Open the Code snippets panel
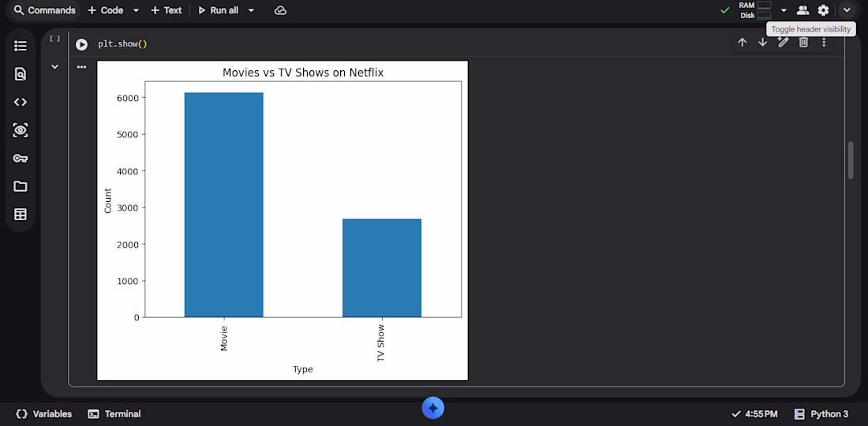This screenshot has width=868, height=426. (21, 102)
